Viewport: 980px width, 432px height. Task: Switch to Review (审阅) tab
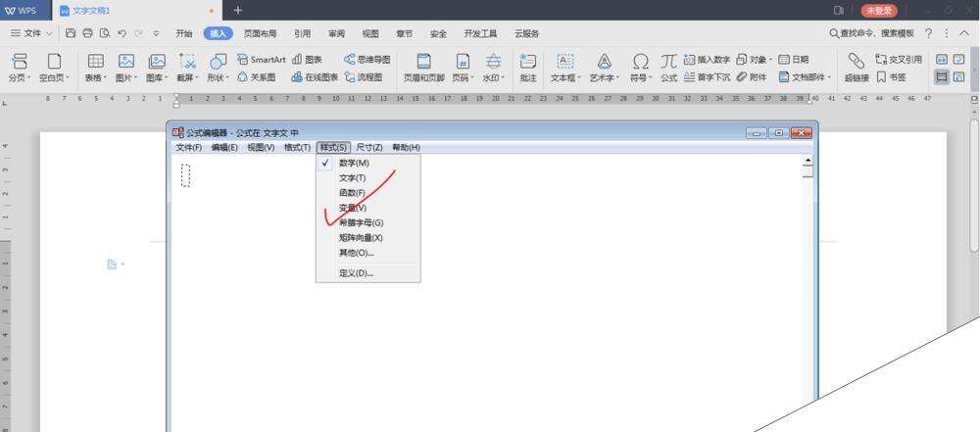[x=337, y=33]
